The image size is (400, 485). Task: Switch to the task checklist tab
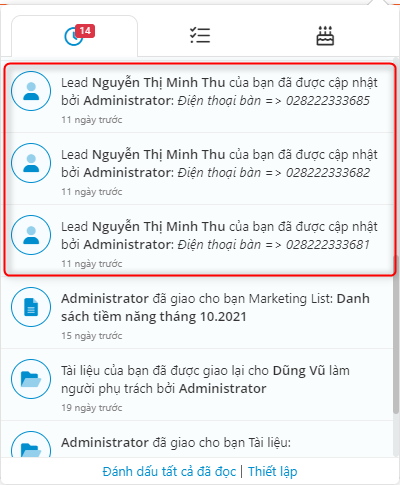pos(200,35)
